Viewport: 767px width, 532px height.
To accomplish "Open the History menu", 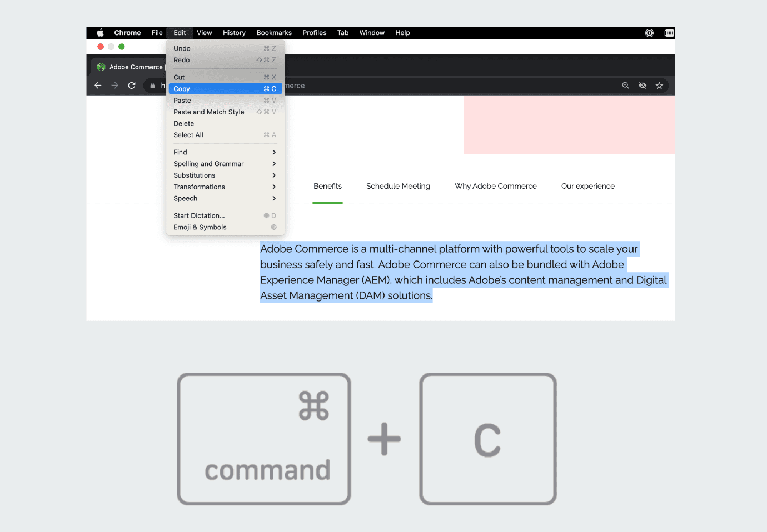I will click(234, 33).
